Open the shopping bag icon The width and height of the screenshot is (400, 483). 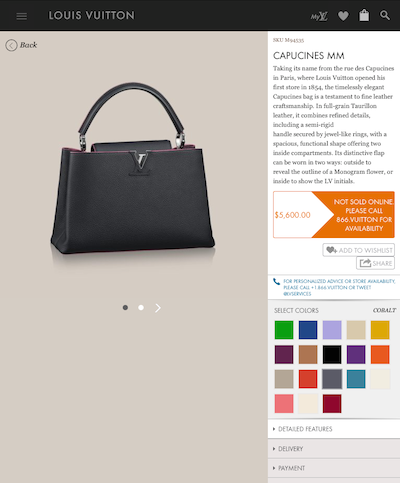[x=364, y=15]
